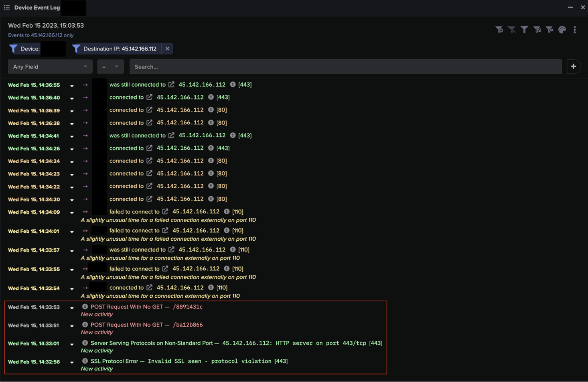The width and height of the screenshot is (588, 382).
Task: Click the plus button beside search
Action: [x=574, y=67]
